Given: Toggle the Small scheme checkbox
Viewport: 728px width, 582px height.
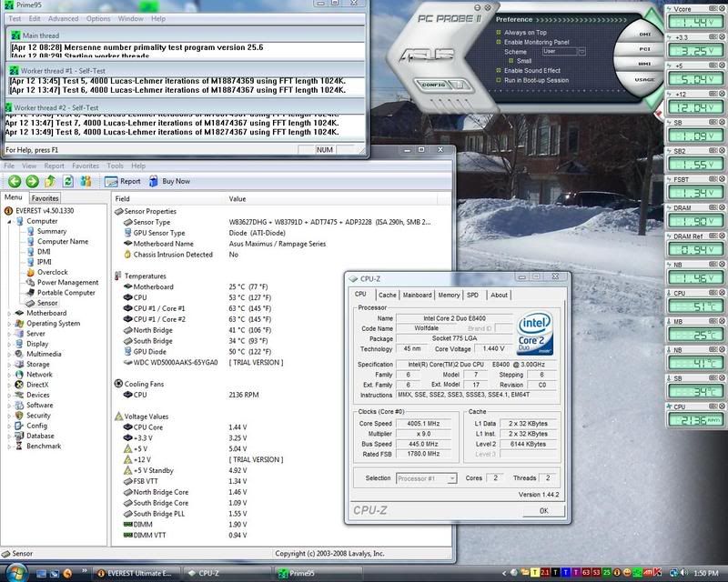Looking at the screenshot, I should [x=511, y=61].
